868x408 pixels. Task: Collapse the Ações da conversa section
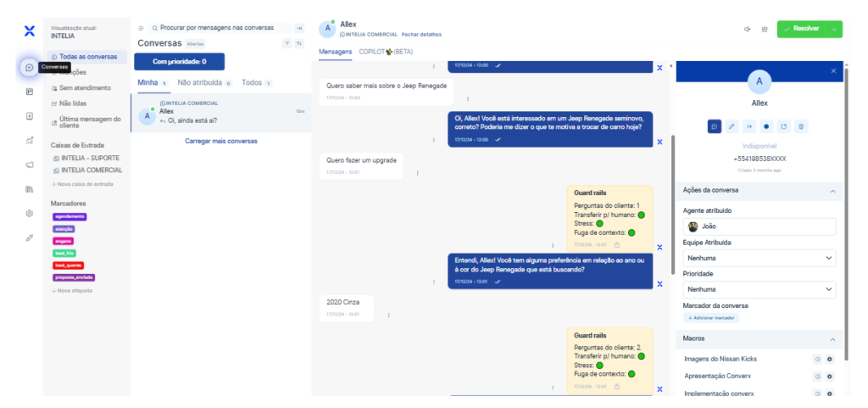[832, 192]
